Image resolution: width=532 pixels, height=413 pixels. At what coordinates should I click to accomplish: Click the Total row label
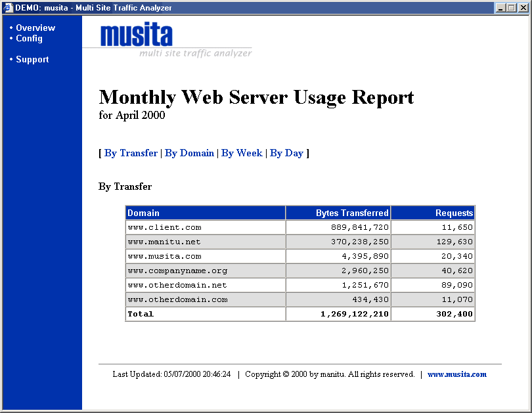click(141, 314)
